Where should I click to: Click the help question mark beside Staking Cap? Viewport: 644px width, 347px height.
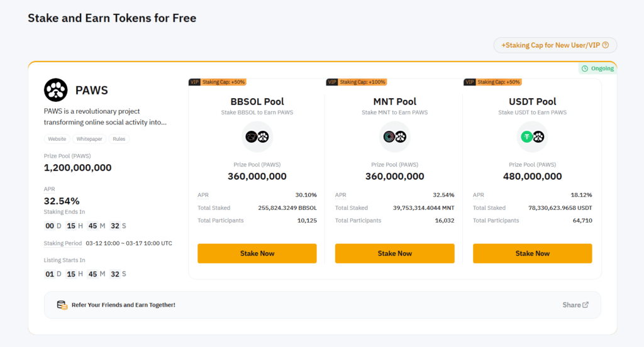coord(606,45)
